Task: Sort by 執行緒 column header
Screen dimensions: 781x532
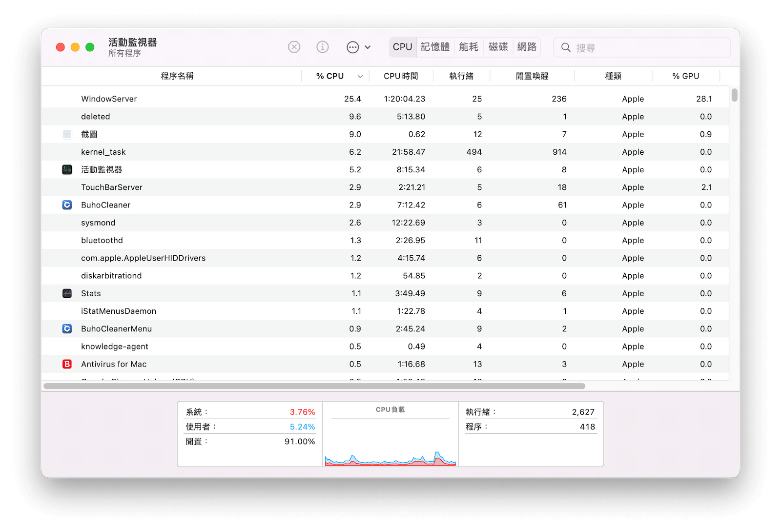Action: [461, 76]
